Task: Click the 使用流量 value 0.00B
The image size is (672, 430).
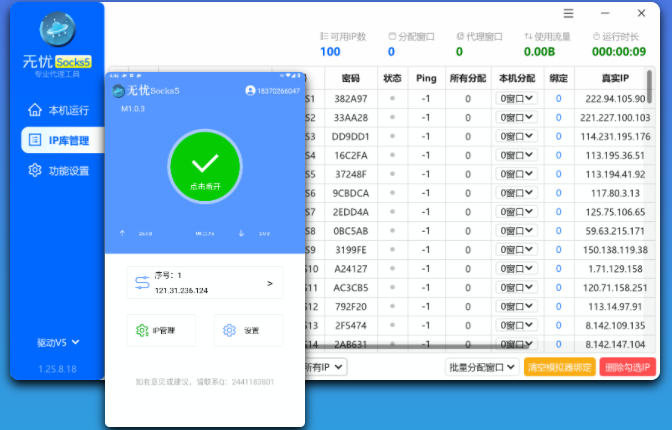Action: coord(539,52)
